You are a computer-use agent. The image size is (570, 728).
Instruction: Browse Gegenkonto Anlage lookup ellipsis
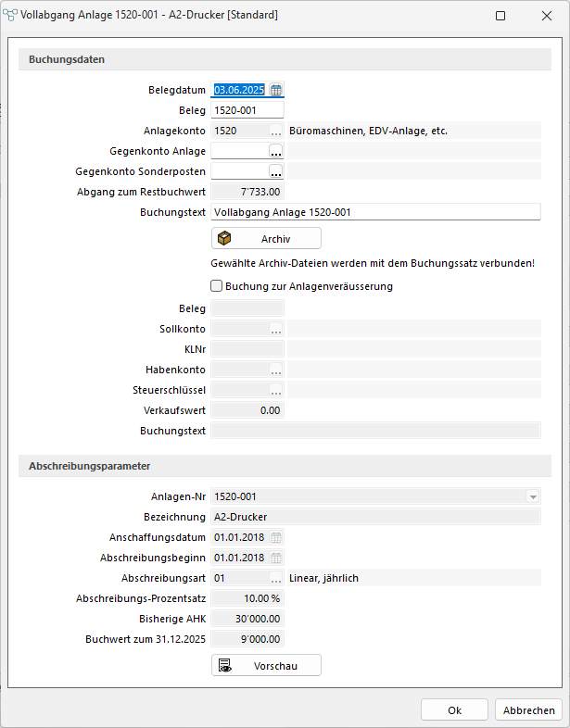pos(276,151)
